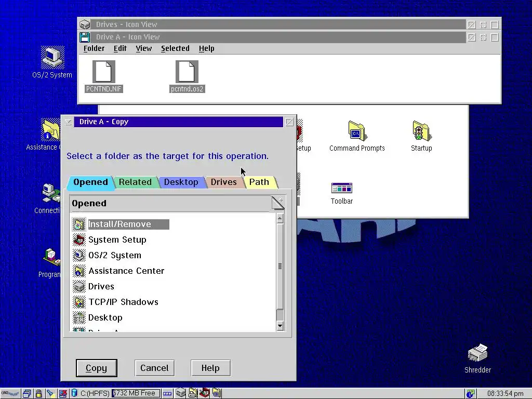Open the Startup folder
The width and height of the screenshot is (532, 399).
[x=421, y=130]
